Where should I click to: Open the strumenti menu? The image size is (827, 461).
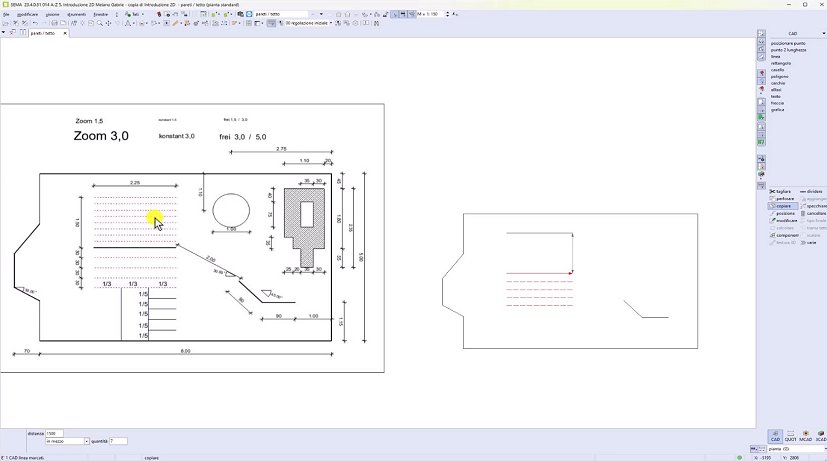[78, 15]
